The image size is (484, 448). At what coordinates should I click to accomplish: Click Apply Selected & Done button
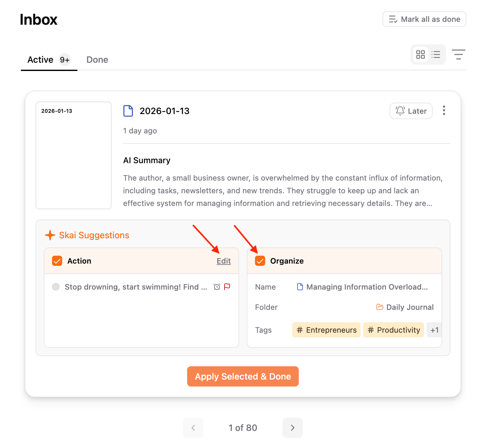point(243,376)
